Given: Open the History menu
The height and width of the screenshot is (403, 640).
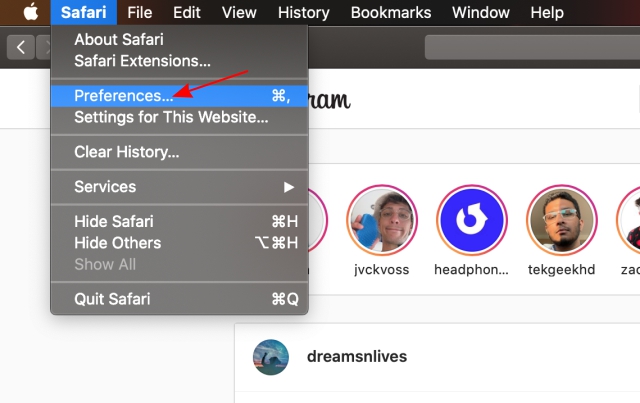Looking at the screenshot, I should 303,12.
